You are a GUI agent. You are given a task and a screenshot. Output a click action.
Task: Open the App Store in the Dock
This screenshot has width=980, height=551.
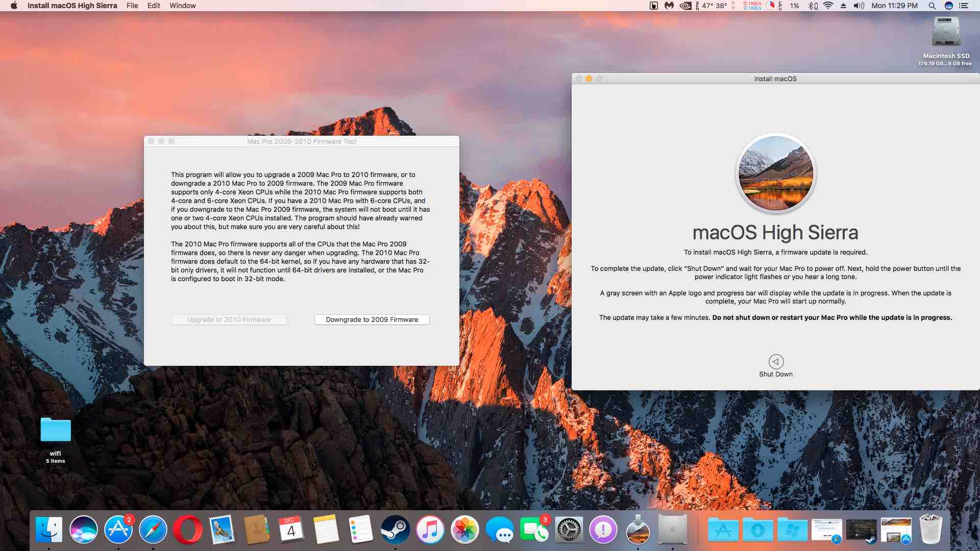point(118,530)
